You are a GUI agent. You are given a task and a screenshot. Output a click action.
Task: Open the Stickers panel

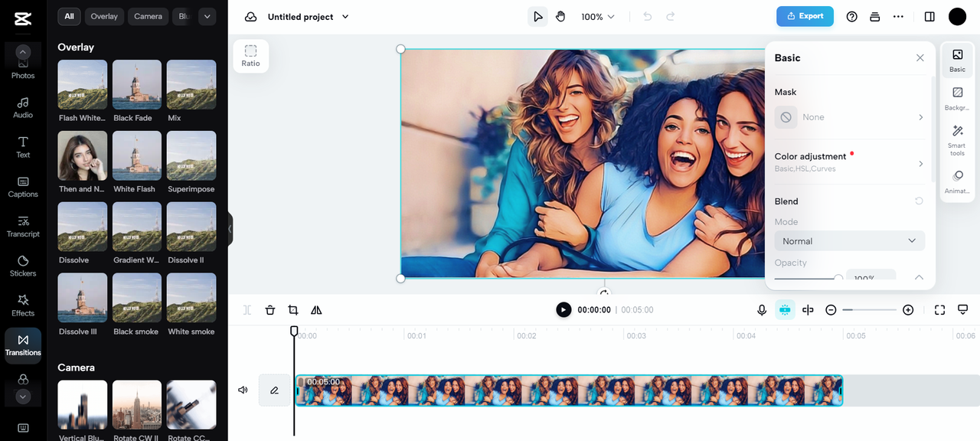pos(23,266)
